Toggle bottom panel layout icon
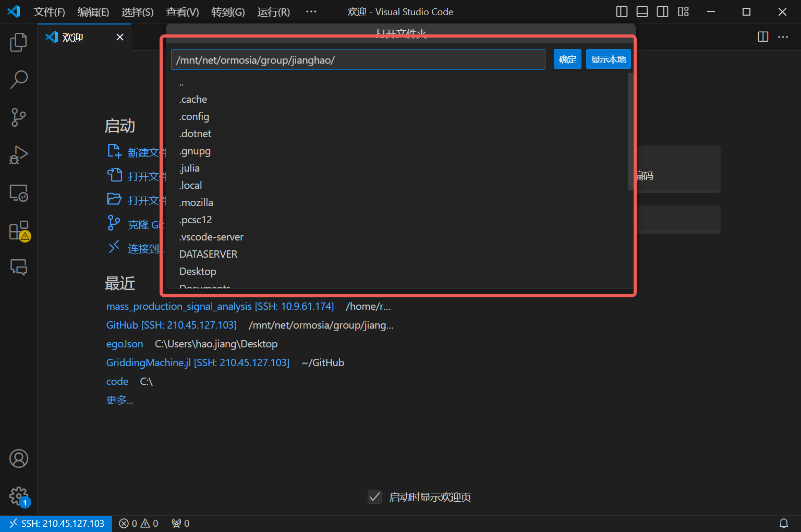801x532 pixels. 642,11
